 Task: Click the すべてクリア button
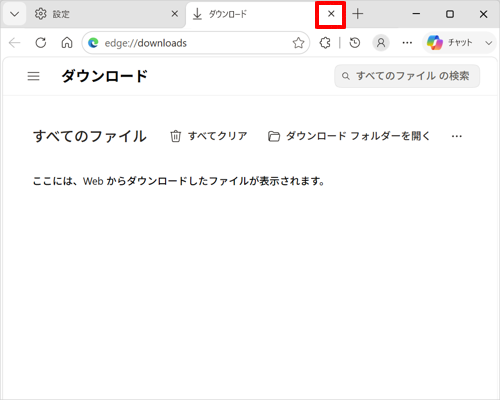coord(209,136)
